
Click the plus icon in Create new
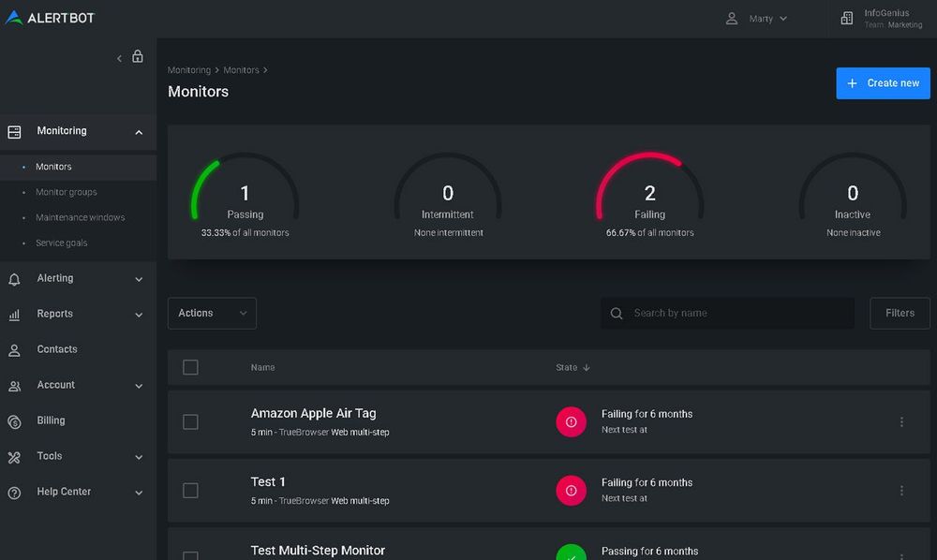[852, 83]
